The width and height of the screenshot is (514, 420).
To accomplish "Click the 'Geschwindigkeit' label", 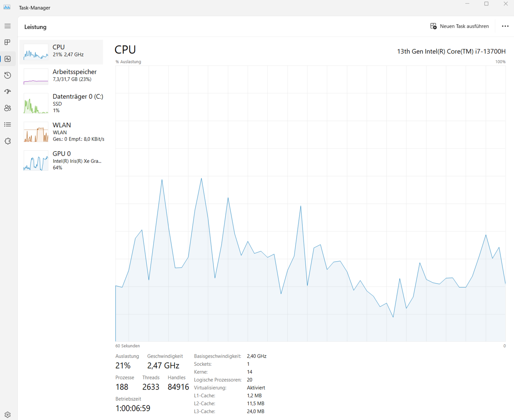I will 165,356.
